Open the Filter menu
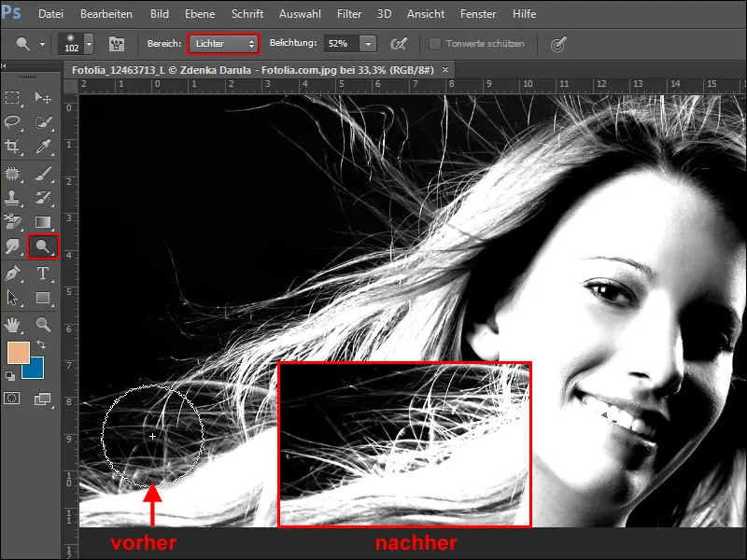The height and width of the screenshot is (560, 747). [x=349, y=14]
